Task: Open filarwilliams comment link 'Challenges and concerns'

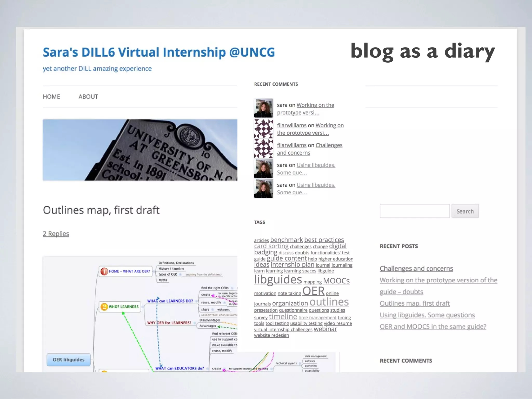Action: [x=310, y=149]
